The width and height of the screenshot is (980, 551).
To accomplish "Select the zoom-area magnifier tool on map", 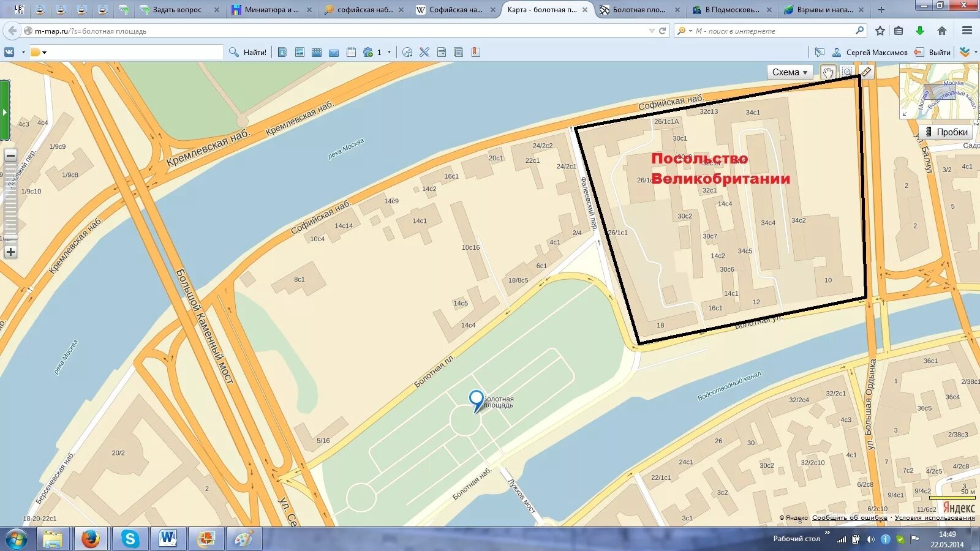I will [847, 72].
